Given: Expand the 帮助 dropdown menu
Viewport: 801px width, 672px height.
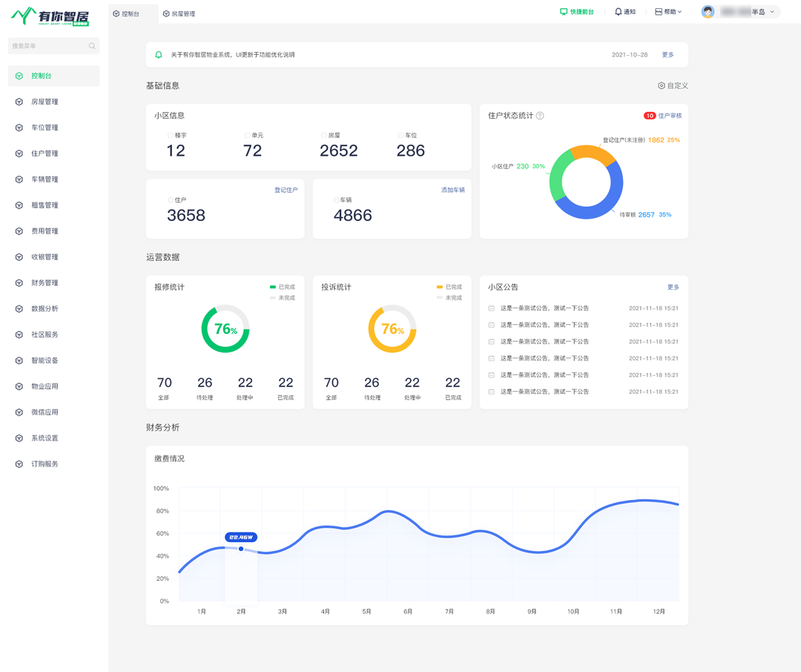Looking at the screenshot, I should point(668,12).
